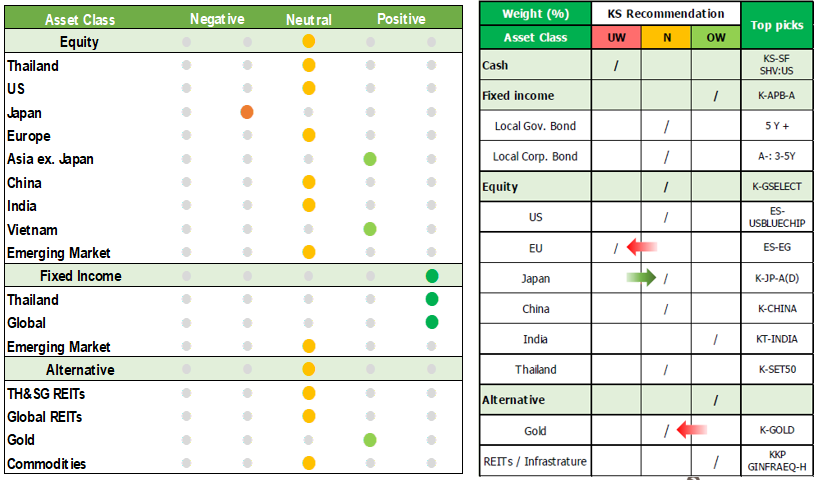Click the KT-INDIA top pick
Image resolution: width=817 pixels, height=480 pixels.
click(778, 339)
